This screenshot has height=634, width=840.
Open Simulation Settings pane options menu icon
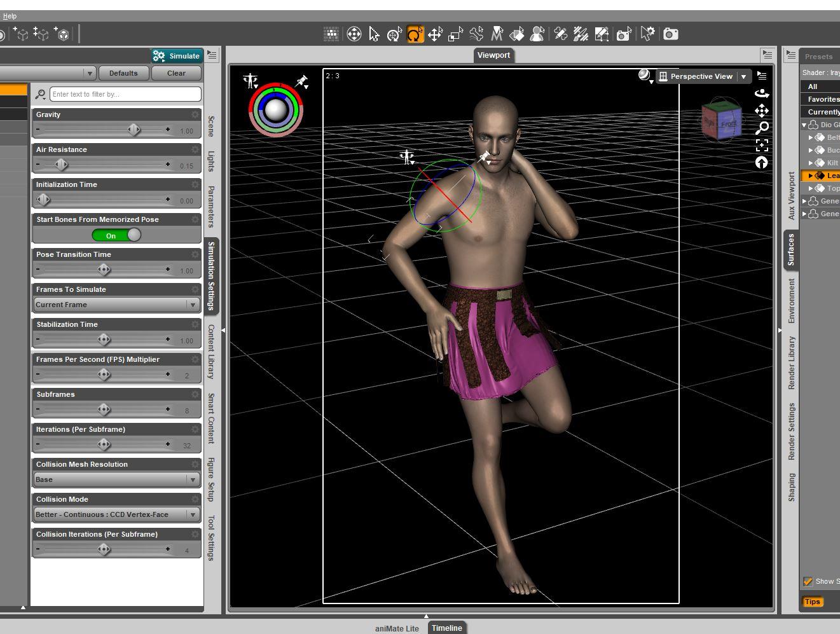[x=212, y=55]
